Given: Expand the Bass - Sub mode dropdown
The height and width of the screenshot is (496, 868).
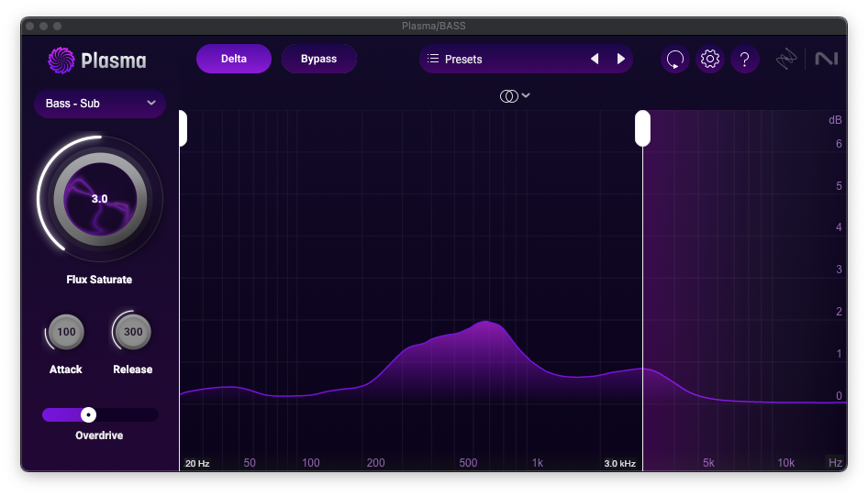Looking at the screenshot, I should (x=100, y=104).
